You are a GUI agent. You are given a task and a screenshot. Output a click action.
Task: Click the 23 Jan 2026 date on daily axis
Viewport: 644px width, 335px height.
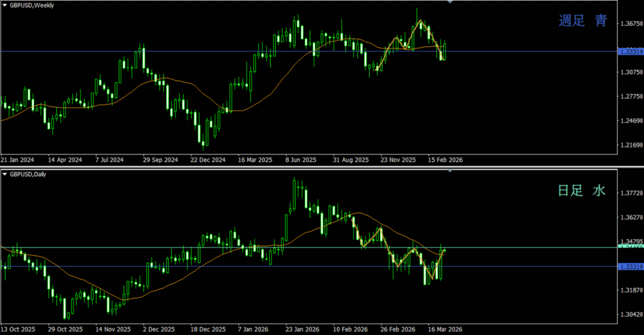(301, 329)
